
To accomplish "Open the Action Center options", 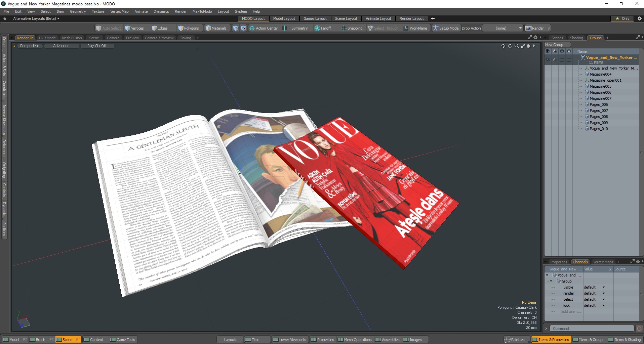I will pyautogui.click(x=264, y=28).
